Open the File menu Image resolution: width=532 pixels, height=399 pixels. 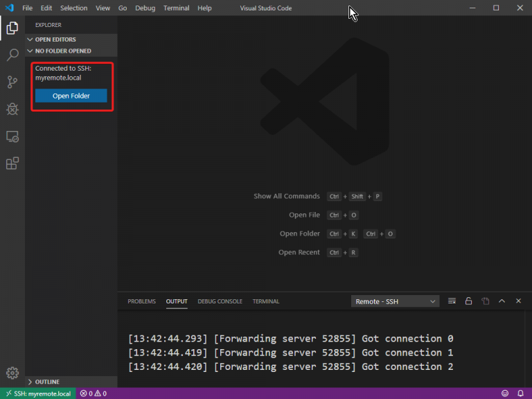(27, 8)
